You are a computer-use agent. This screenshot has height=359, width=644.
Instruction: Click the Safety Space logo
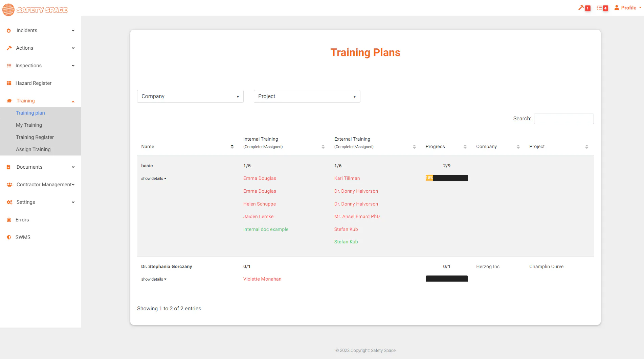coord(35,10)
